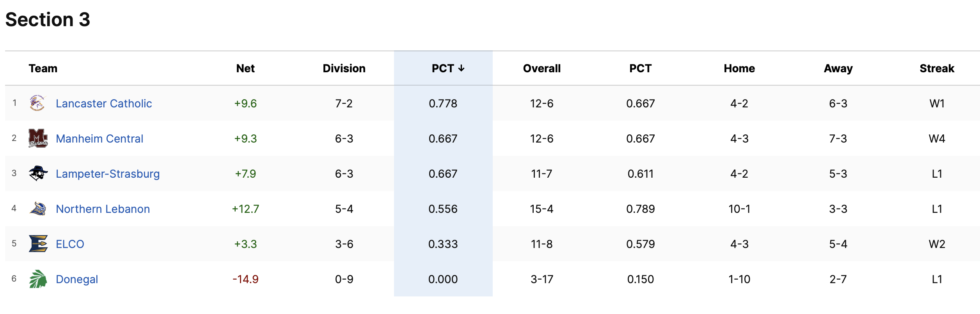980x314 pixels.
Task: Click the Manheim Central Barons logo
Action: [x=38, y=138]
